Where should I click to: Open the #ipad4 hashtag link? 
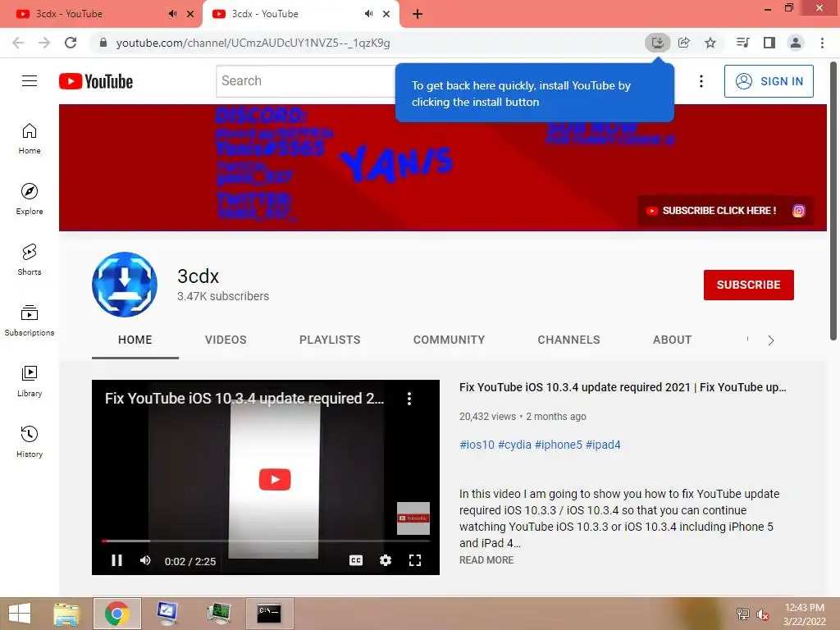point(603,445)
